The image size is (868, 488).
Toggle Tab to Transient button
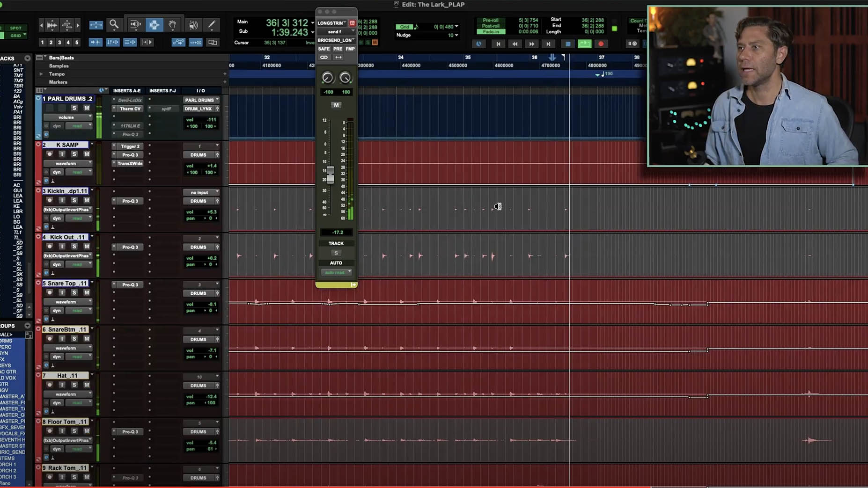96,42
